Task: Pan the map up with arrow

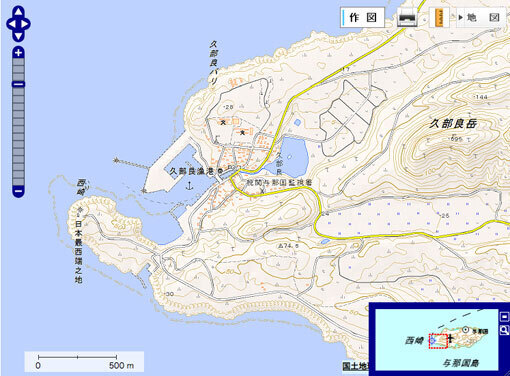Action: pos(18,11)
